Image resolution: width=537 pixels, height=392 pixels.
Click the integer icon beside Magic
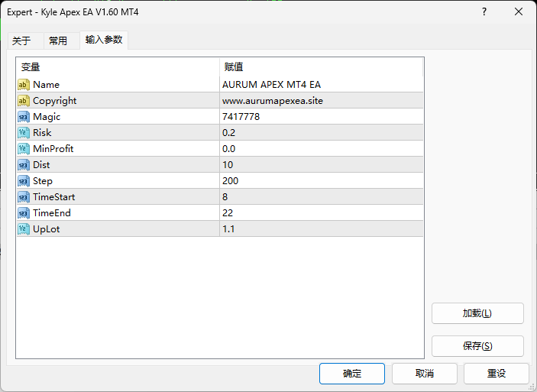24,117
